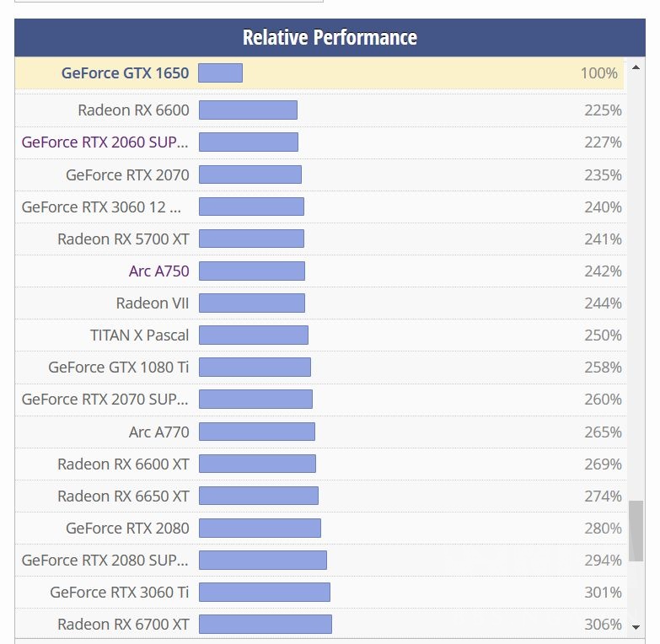Open the Radeon RX 6700 XT link
660x644 pixels.
[123, 625]
